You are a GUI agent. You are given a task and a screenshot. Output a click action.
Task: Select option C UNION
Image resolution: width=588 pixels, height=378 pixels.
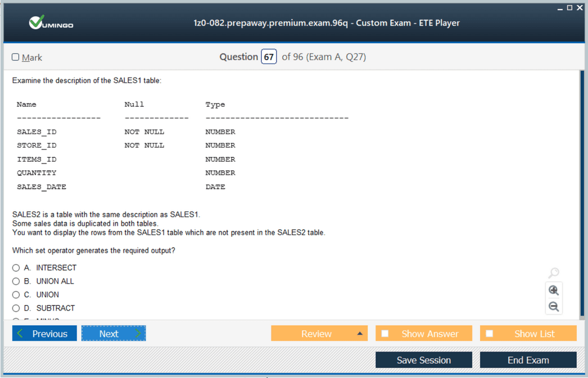(16, 295)
